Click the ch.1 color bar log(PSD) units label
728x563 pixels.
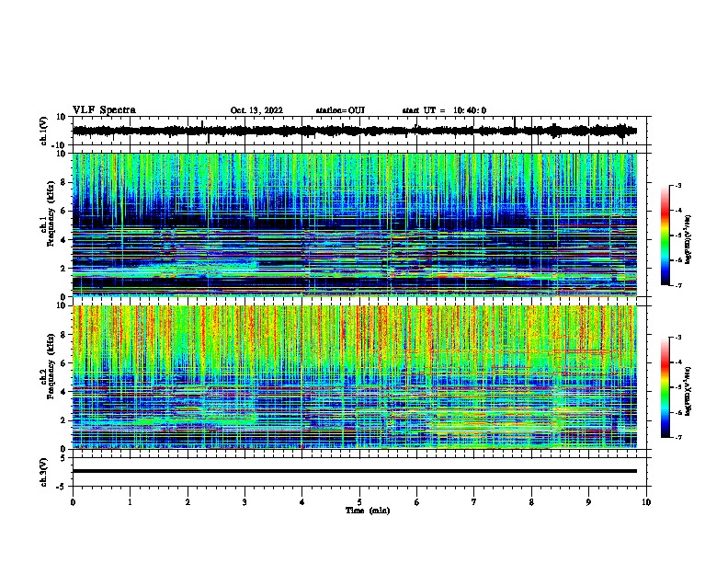coord(688,240)
